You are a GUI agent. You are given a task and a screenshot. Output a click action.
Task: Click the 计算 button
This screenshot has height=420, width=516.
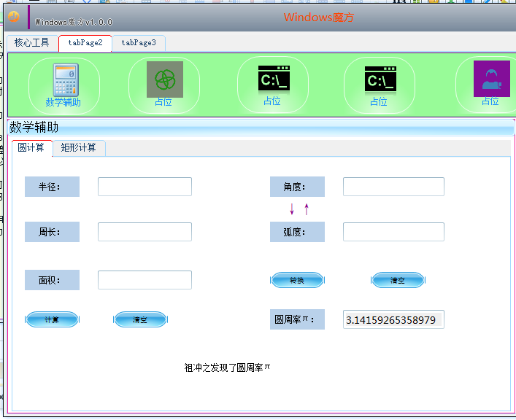(52, 319)
